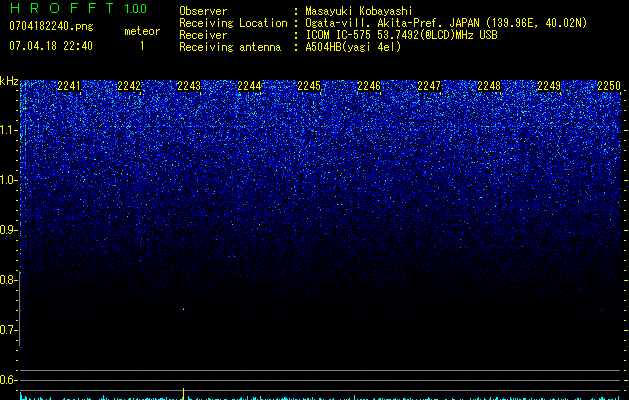
Task: Click the A504HB(yagi 4el) antenna value
Action: point(353,47)
